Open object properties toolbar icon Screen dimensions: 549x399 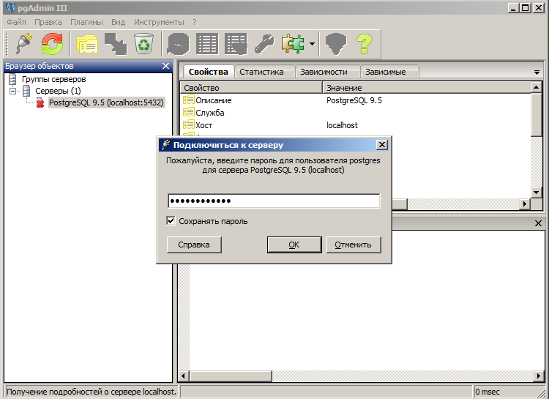click(x=87, y=44)
